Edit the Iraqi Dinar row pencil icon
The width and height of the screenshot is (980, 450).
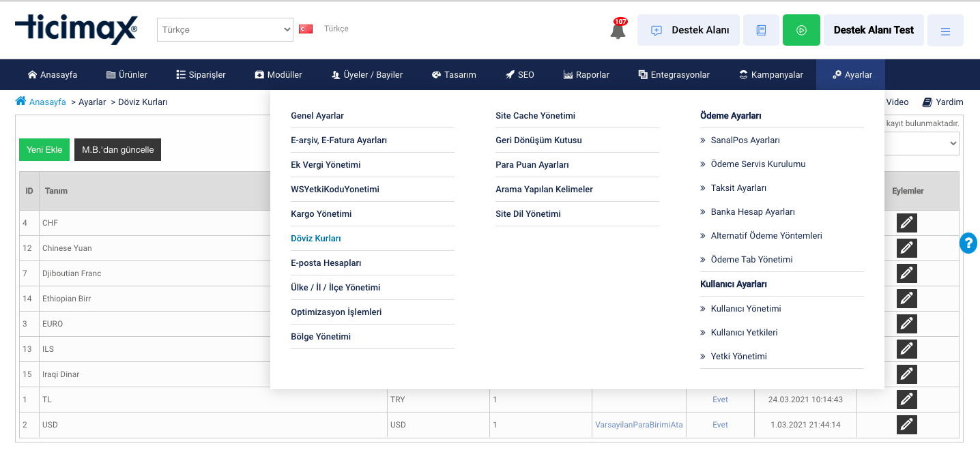click(907, 374)
